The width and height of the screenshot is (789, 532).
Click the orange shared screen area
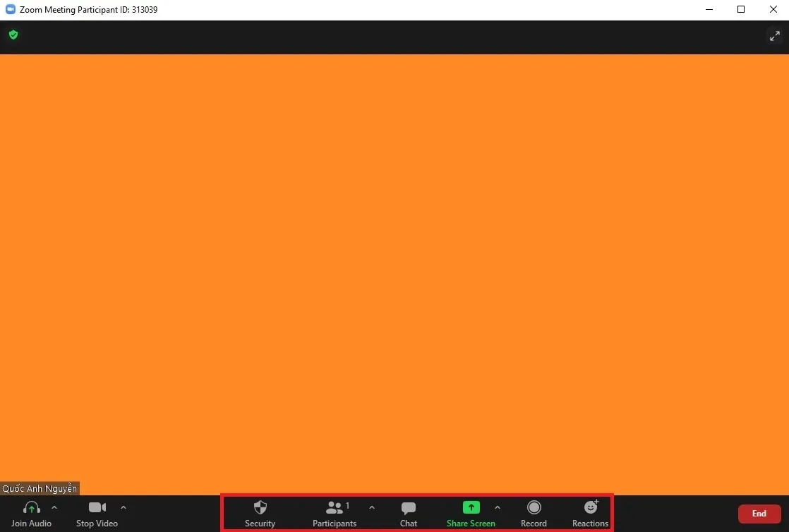(394, 275)
